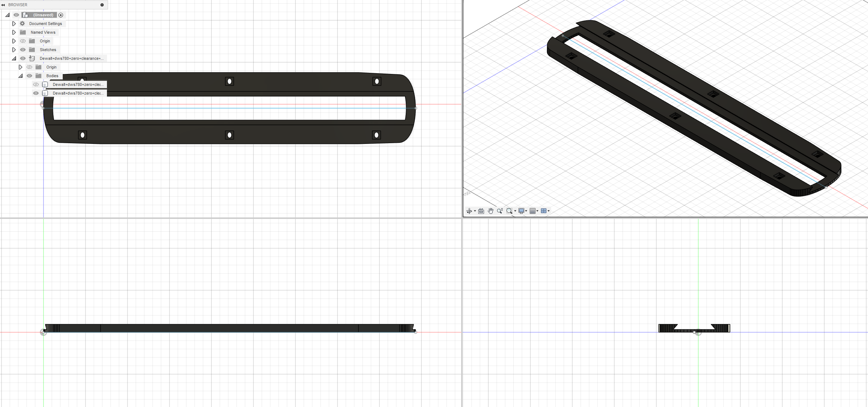868x407 pixels.
Task: Click the Viewports layout icon
Action: (543, 211)
